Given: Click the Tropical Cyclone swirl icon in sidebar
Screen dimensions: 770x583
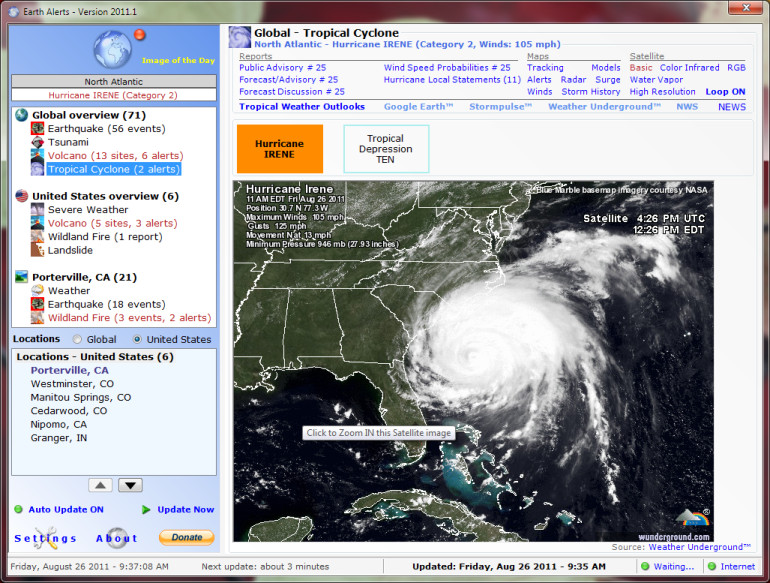Looking at the screenshot, I should tap(38, 169).
